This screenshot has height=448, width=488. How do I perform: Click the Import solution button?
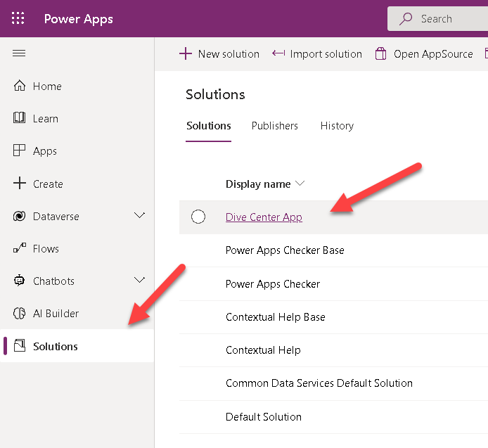[317, 54]
